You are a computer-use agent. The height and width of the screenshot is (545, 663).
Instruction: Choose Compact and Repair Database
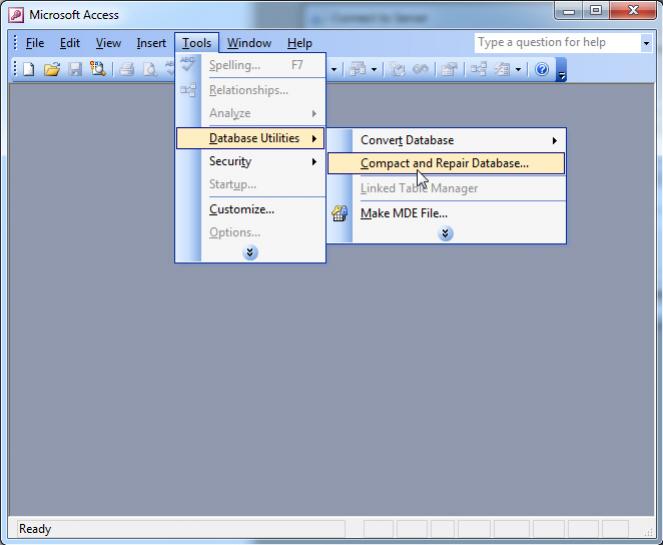(x=446, y=163)
